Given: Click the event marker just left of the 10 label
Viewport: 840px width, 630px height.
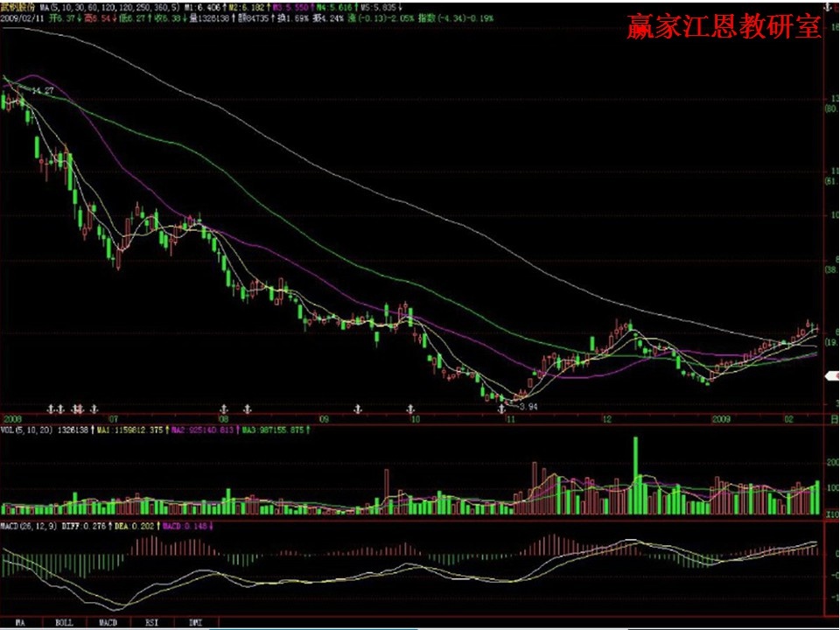Looking at the screenshot, I should 409,409.
